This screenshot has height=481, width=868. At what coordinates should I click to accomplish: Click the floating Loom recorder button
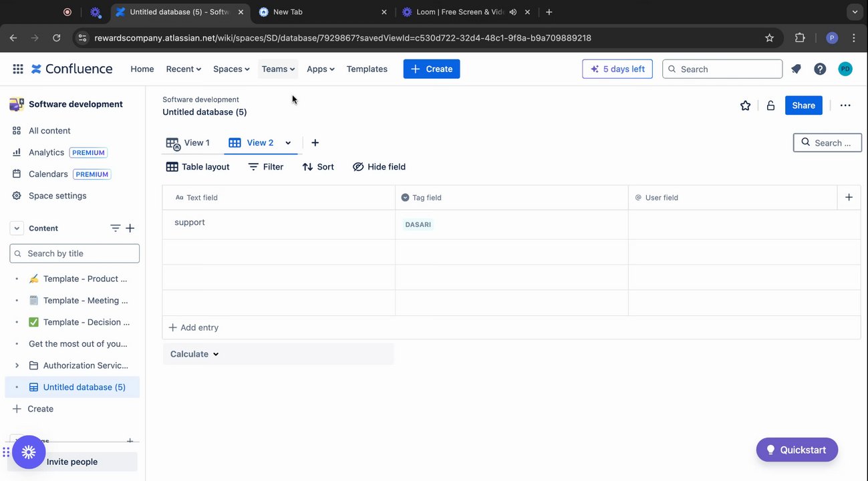point(29,452)
